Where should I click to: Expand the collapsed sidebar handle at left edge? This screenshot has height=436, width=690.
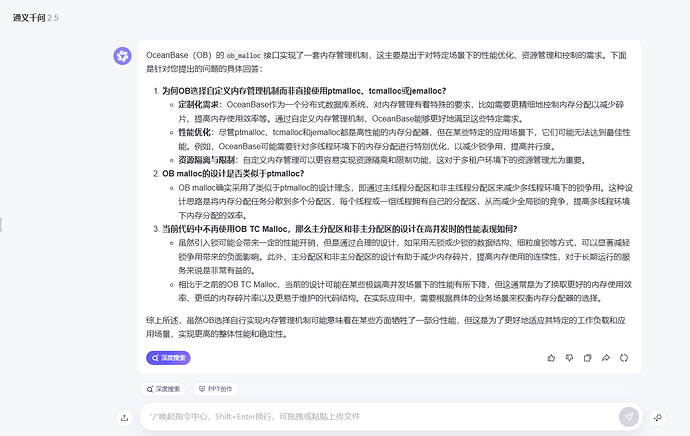point(1,224)
